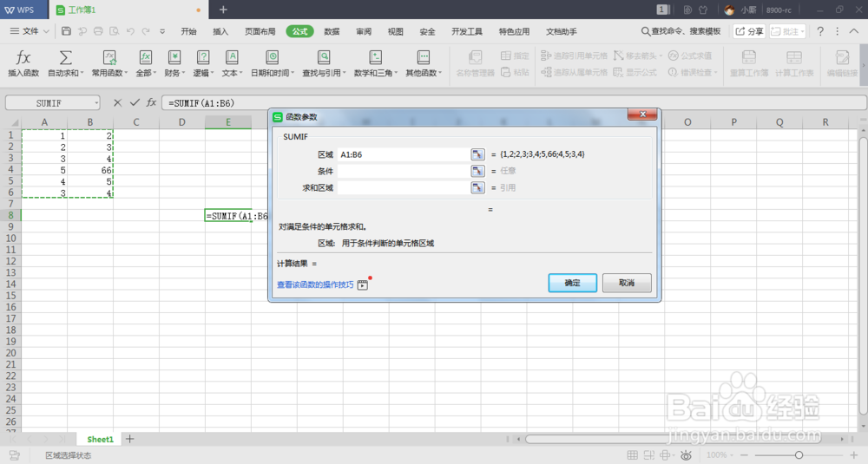Click range selector icon for 求和区域 field

[x=477, y=187]
